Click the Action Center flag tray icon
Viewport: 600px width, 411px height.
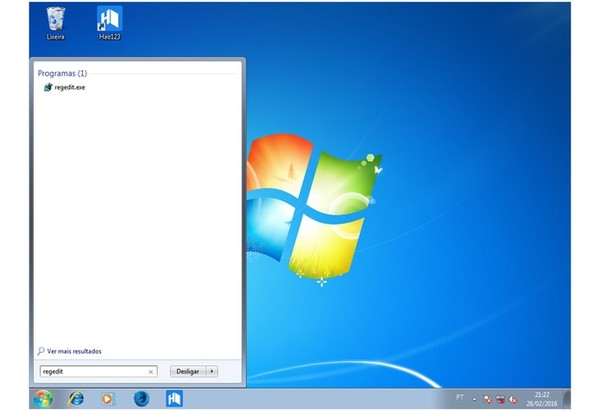[x=488, y=399]
